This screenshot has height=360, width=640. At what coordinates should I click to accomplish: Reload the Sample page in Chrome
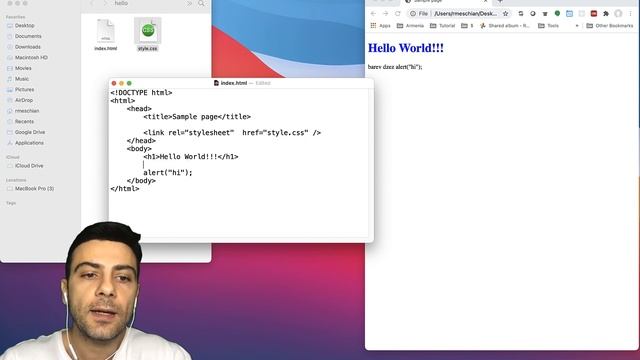pos(398,13)
